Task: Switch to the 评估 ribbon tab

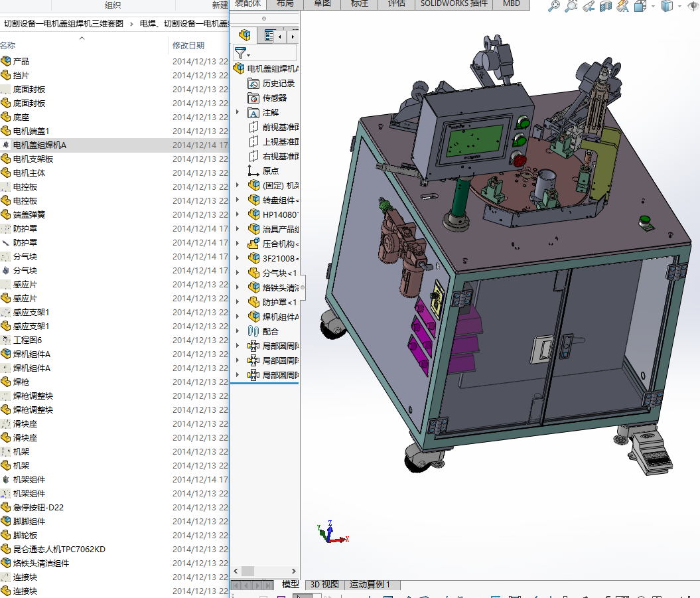Action: pyautogui.click(x=396, y=4)
